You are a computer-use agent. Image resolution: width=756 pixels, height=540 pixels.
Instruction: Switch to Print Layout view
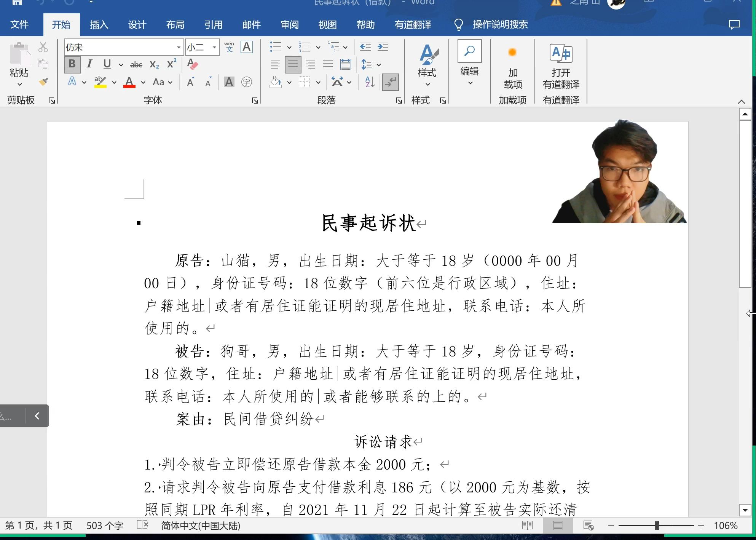click(x=558, y=526)
